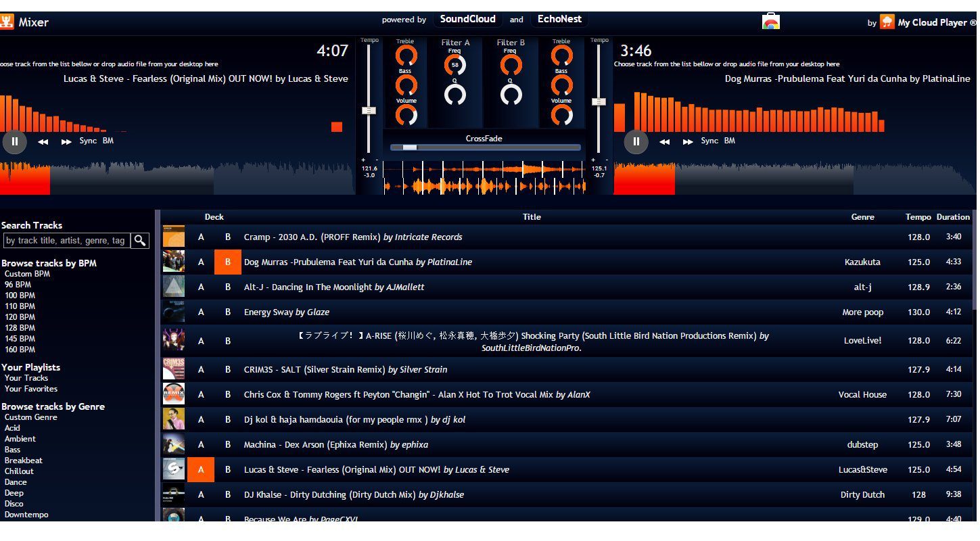Fast-forward deck B track
980x541 pixels.
point(688,142)
